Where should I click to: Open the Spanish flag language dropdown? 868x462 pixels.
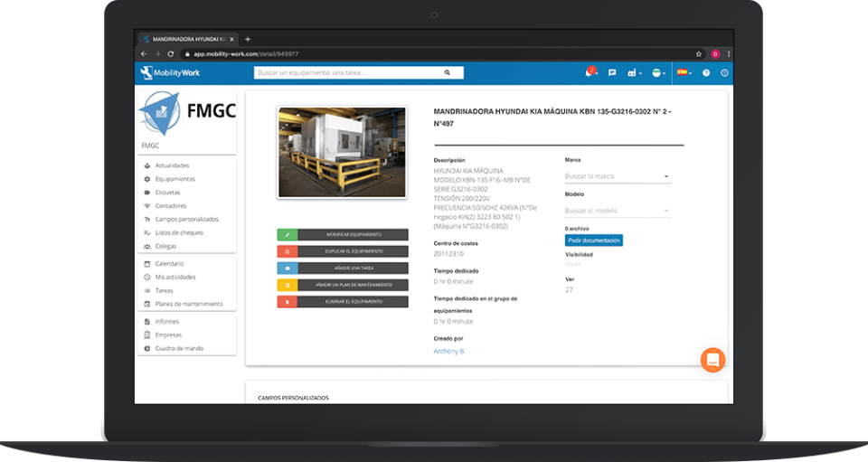point(684,72)
